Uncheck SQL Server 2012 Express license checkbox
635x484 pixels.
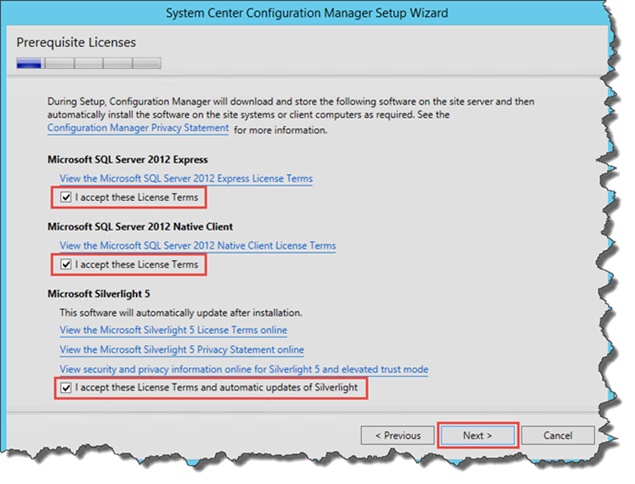click(66, 197)
